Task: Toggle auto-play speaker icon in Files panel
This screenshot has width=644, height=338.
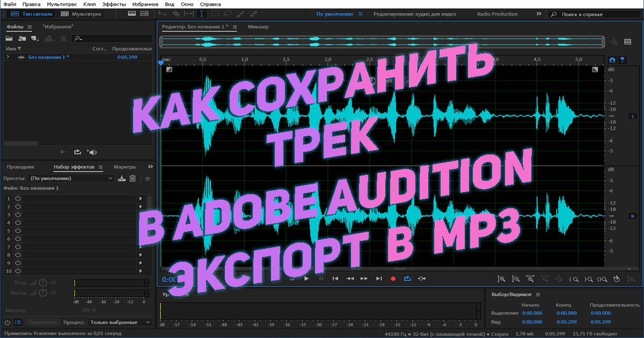Action: 92,152
